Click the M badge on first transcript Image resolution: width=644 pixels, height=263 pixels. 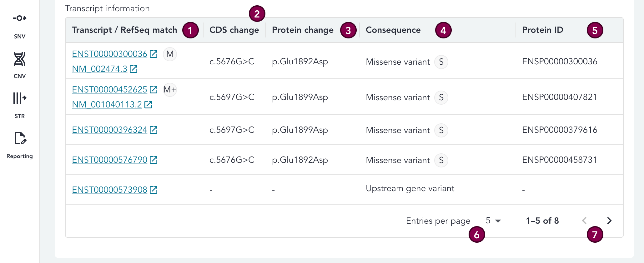[x=170, y=54]
